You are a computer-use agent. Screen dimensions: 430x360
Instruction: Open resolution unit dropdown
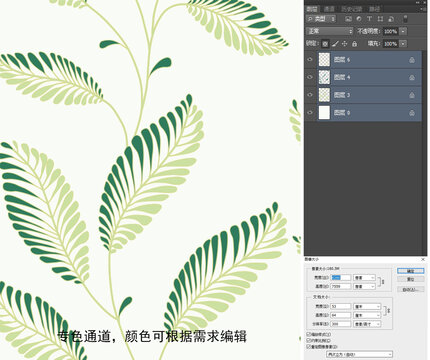tap(367, 324)
